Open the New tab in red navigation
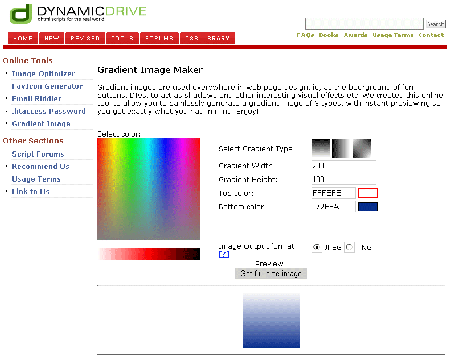This screenshot has width=450, height=361. click(52, 38)
